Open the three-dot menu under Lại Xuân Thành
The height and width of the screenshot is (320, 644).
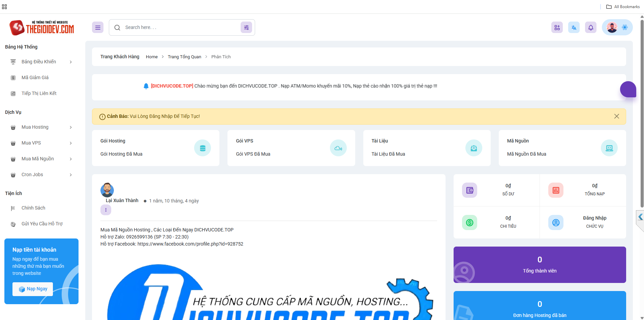point(106,210)
